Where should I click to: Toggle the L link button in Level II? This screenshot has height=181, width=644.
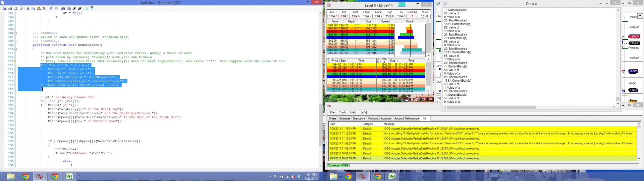(x=402, y=4)
